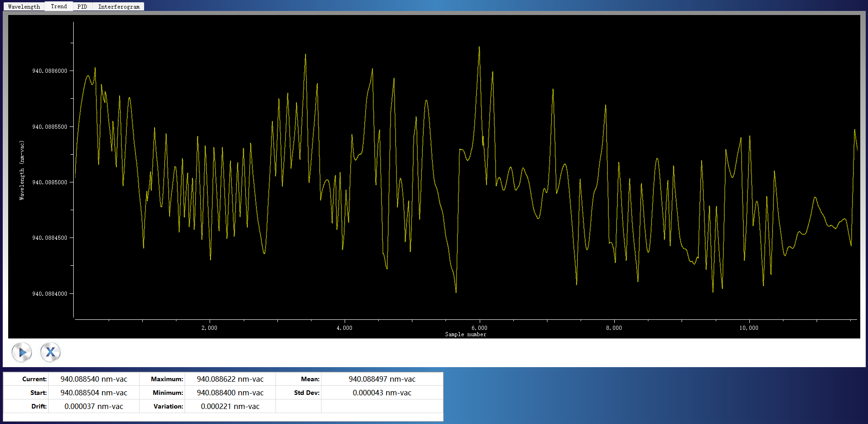Click the Start: label

pyautogui.click(x=39, y=393)
